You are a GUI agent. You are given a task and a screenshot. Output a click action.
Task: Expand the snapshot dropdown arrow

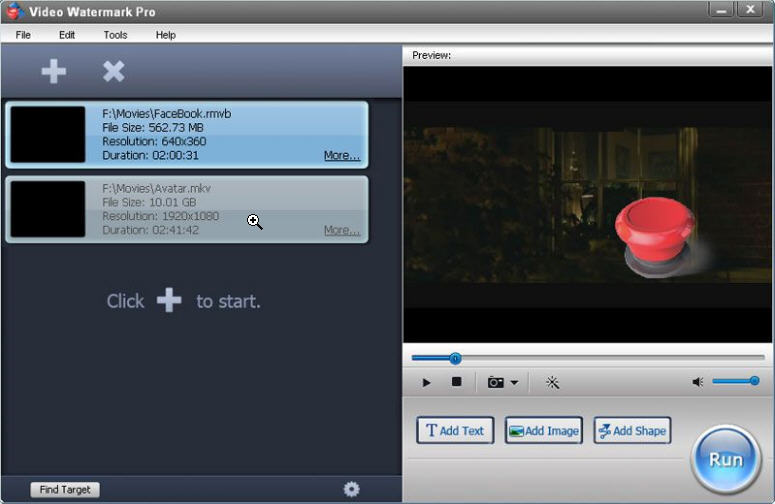click(x=514, y=382)
